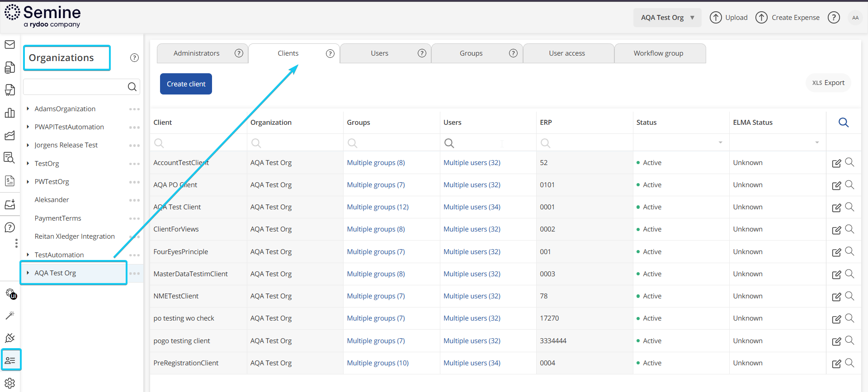Click the magnifier icon for AQA PO Client row
The image size is (868, 392).
[x=849, y=185]
